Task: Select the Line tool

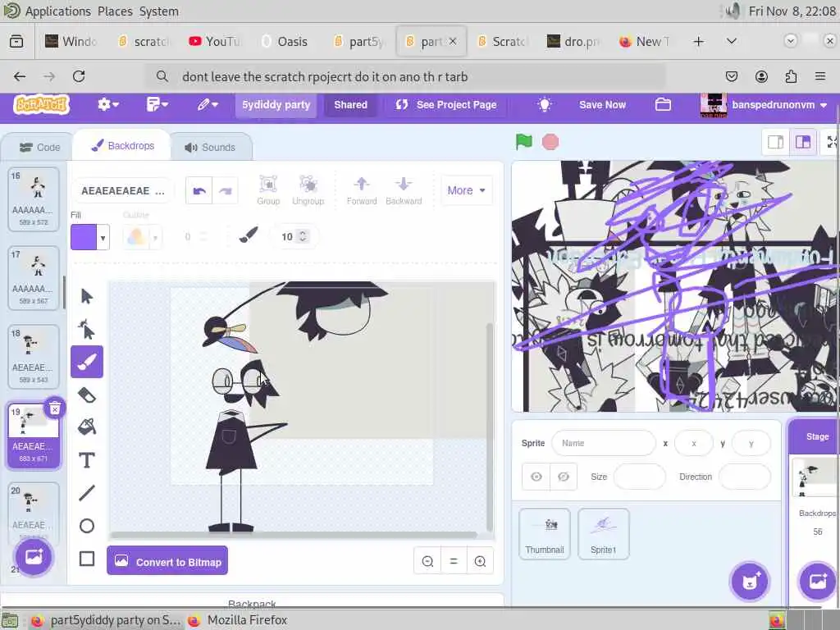Action: (87, 493)
